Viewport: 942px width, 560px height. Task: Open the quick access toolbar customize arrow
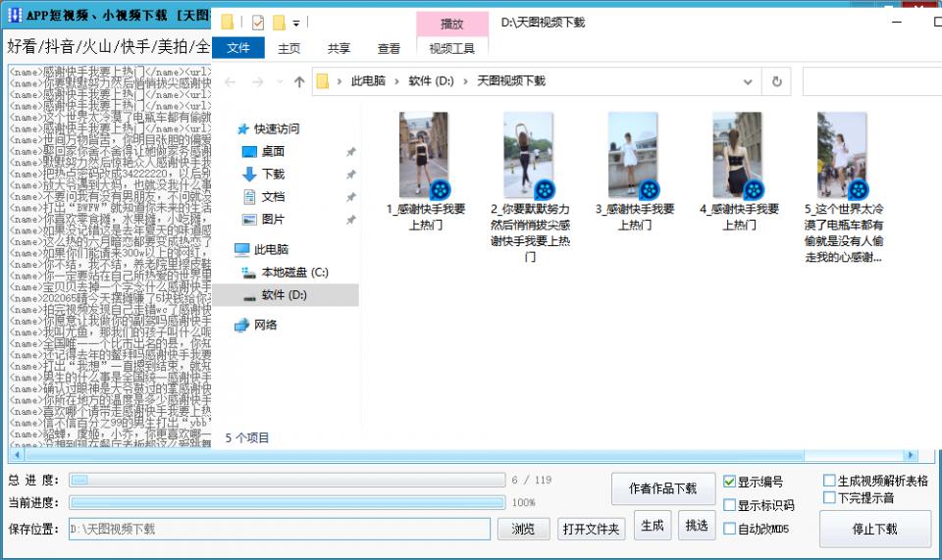(296, 24)
